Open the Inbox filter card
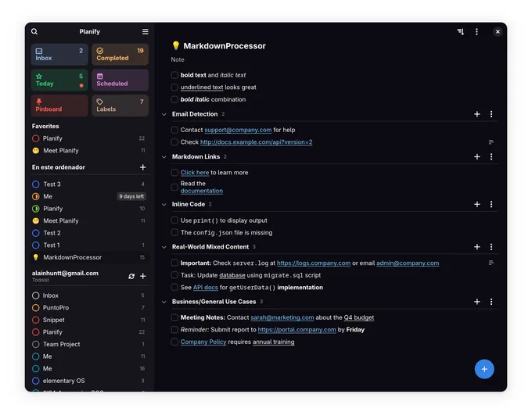 coord(59,54)
